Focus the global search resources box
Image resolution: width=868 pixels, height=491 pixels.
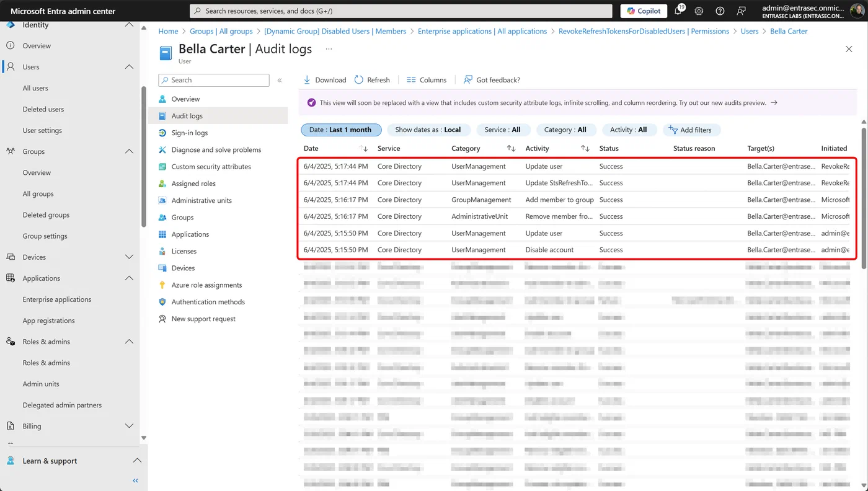tap(401, 11)
